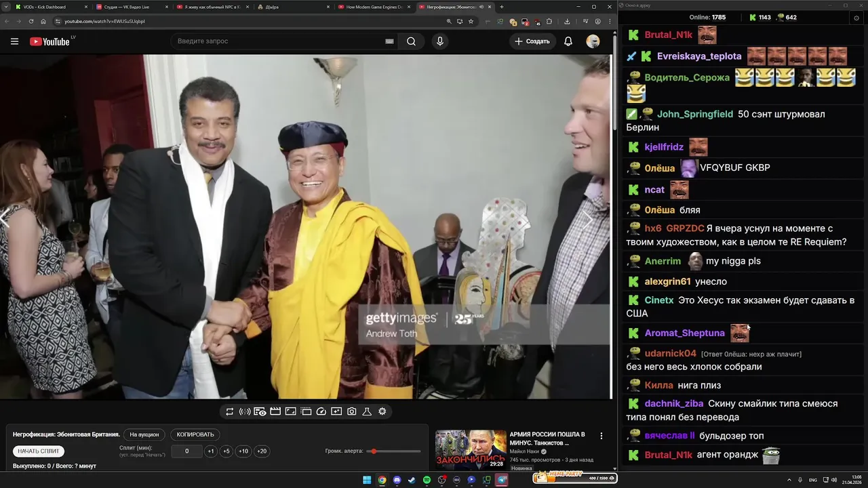Click the На аукцион button

(x=144, y=434)
